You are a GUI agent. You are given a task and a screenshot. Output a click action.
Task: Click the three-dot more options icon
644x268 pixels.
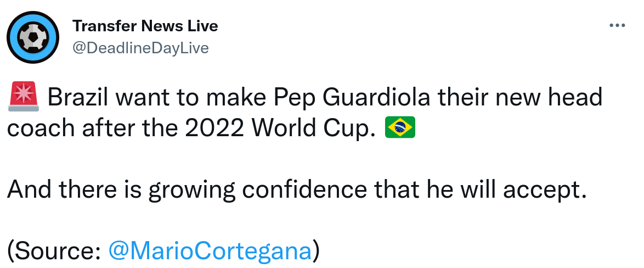click(618, 25)
